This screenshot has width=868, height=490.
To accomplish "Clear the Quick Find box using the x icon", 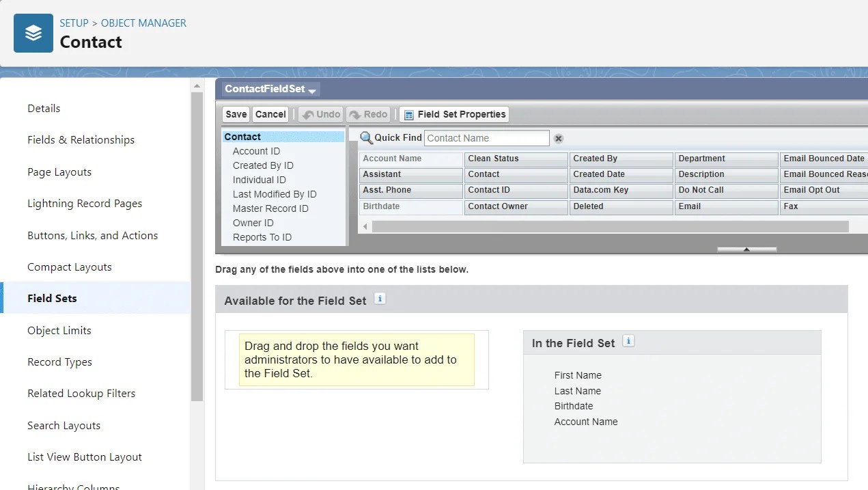I will [559, 138].
